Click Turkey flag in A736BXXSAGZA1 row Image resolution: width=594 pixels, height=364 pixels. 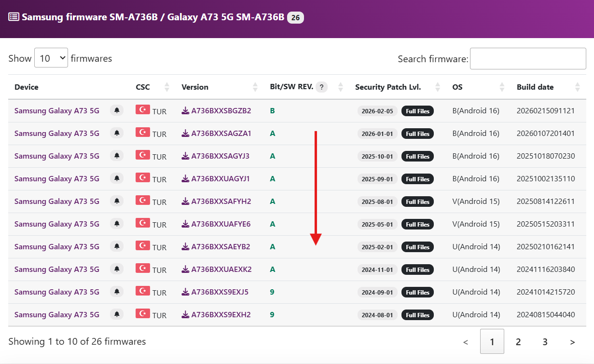[143, 132]
